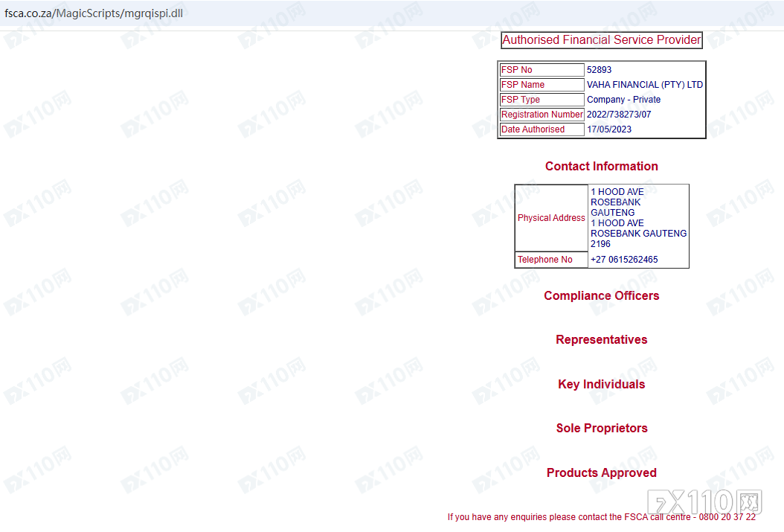Click the Registration Number label
The image size is (784, 532).
pos(542,115)
